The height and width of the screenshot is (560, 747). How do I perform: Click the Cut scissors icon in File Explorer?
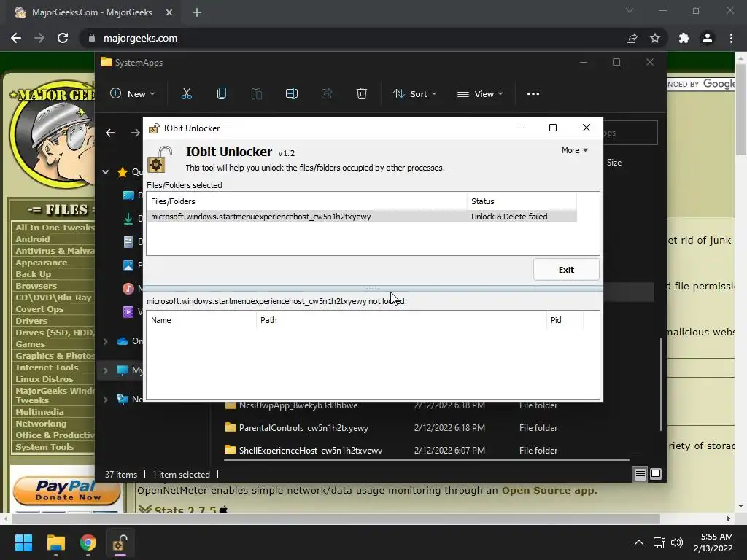pos(186,94)
